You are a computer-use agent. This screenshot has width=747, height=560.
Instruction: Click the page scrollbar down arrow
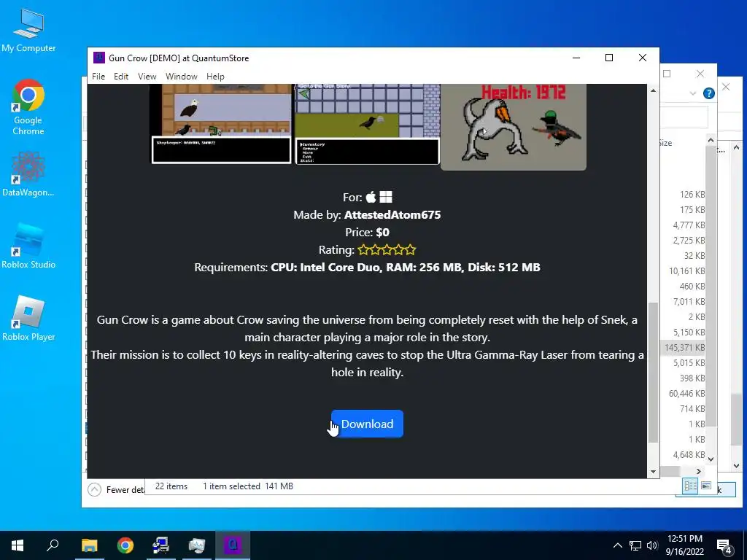pyautogui.click(x=653, y=472)
